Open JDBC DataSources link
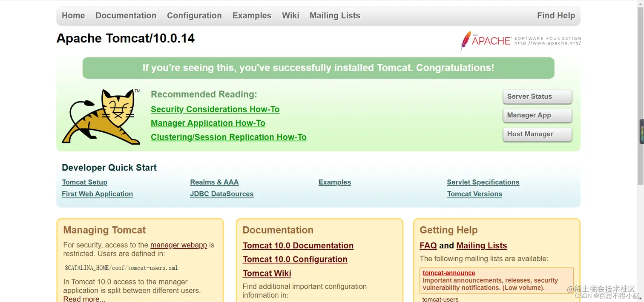Screen dimensions: 644x302 pos(222,194)
